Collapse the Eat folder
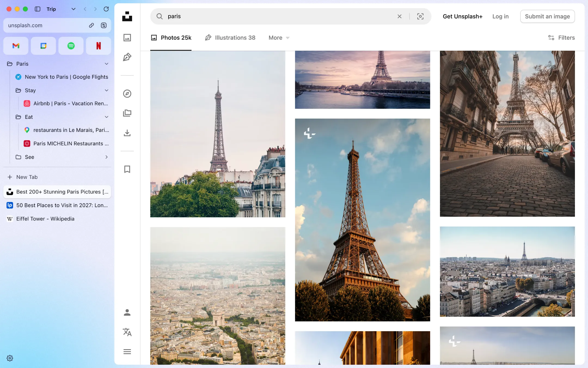Screen dimensions: 588x368 (106, 117)
